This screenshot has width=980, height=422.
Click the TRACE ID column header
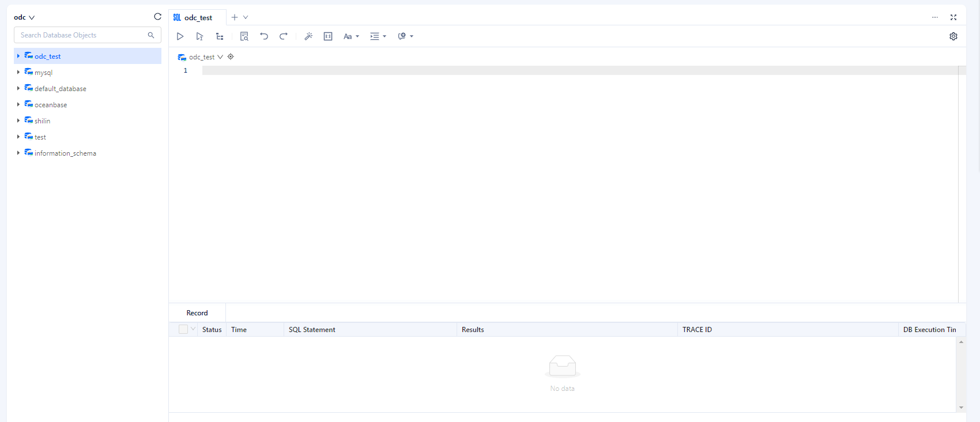[x=787, y=330]
